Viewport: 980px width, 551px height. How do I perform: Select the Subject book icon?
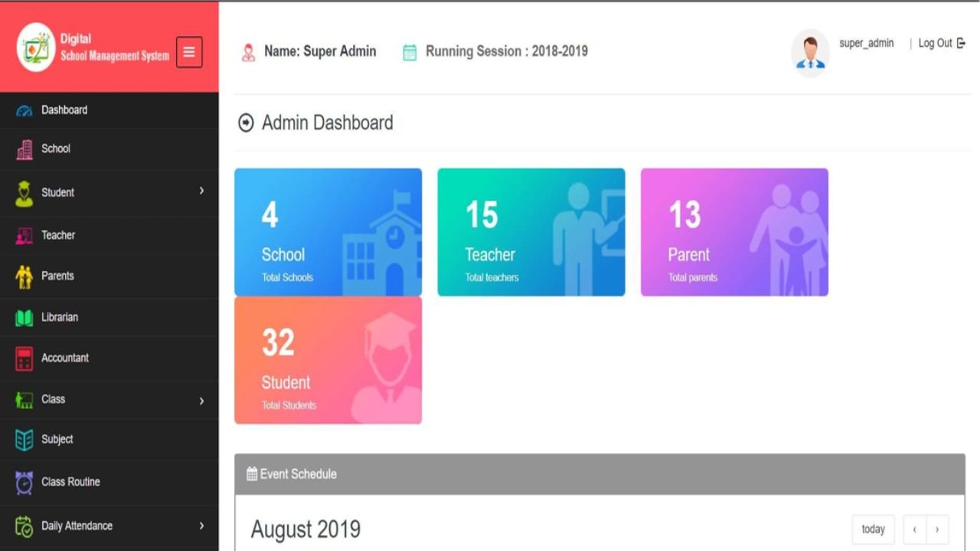(x=24, y=440)
